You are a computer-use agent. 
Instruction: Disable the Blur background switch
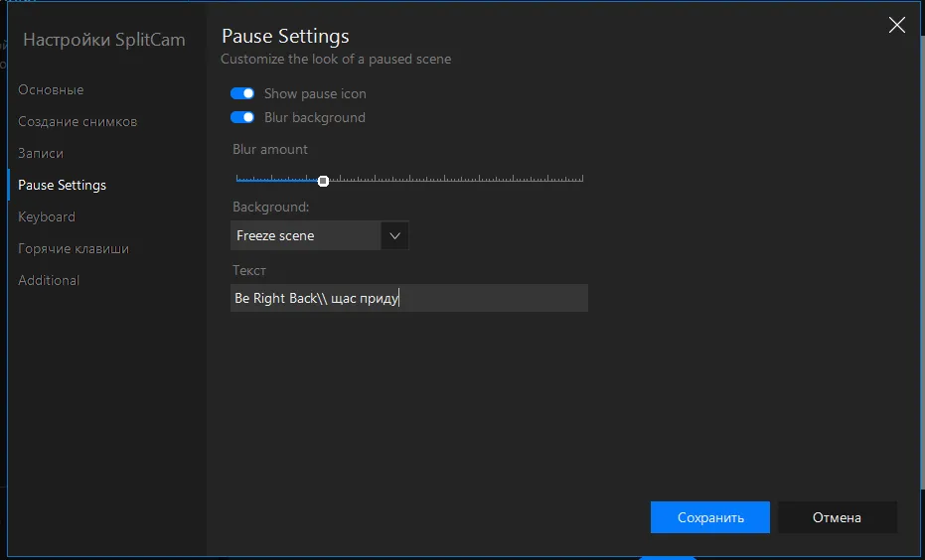[242, 117]
